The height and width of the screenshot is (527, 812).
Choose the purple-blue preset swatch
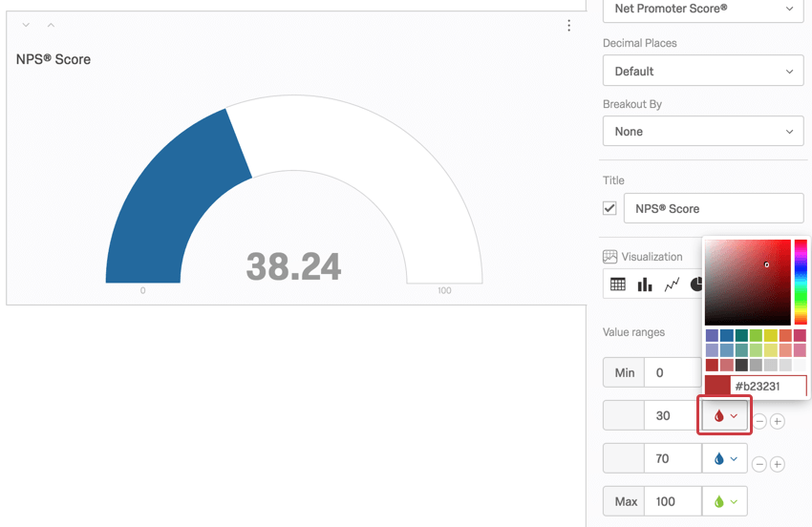tap(712, 335)
